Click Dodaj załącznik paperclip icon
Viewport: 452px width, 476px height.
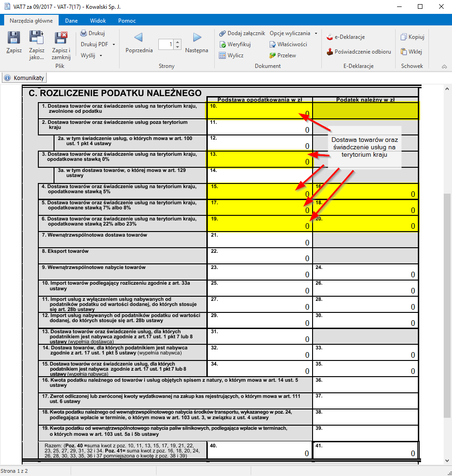coord(223,33)
